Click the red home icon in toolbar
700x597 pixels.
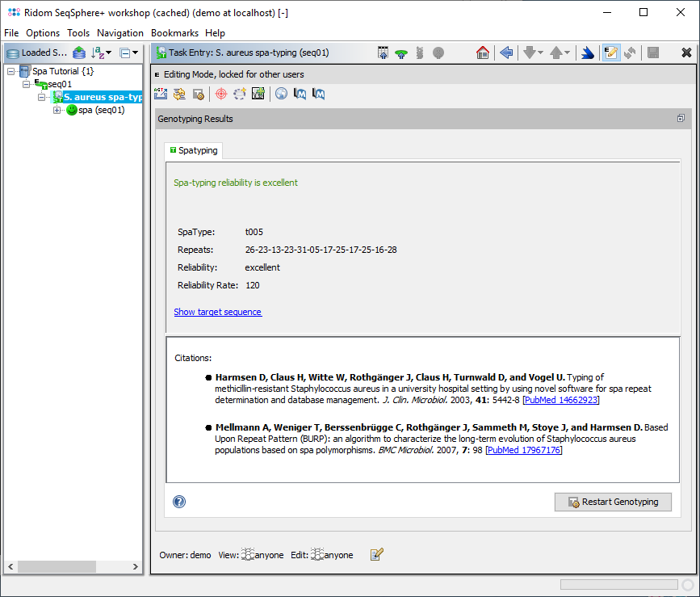pos(483,53)
